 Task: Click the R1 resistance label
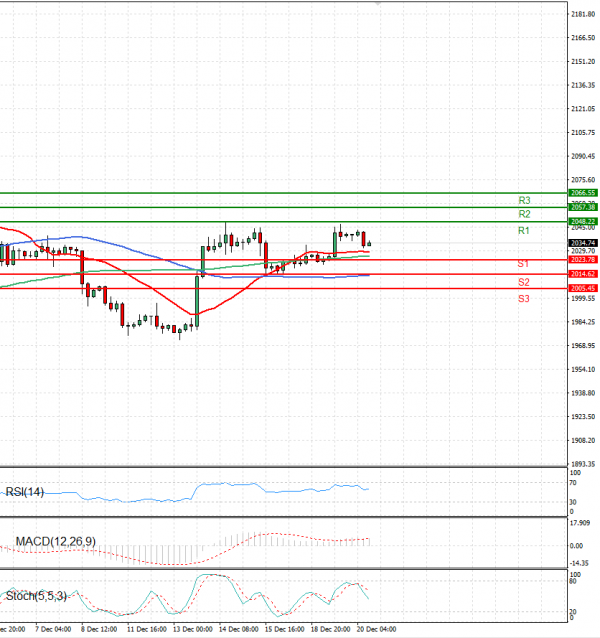click(524, 231)
